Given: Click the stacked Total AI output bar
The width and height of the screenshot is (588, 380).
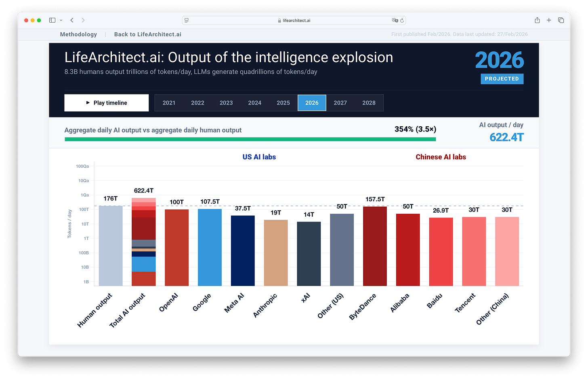Looking at the screenshot, I should click(x=144, y=242).
